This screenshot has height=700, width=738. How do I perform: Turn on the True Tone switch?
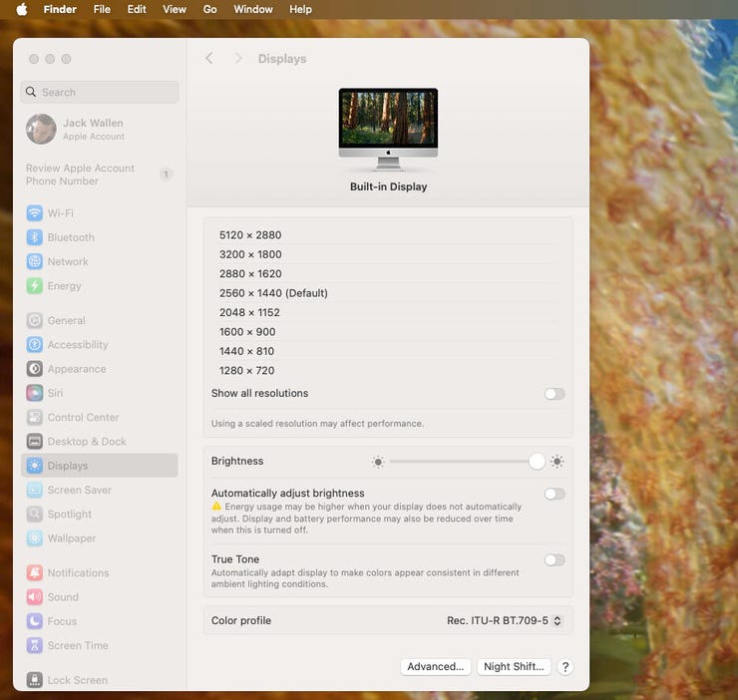point(554,560)
